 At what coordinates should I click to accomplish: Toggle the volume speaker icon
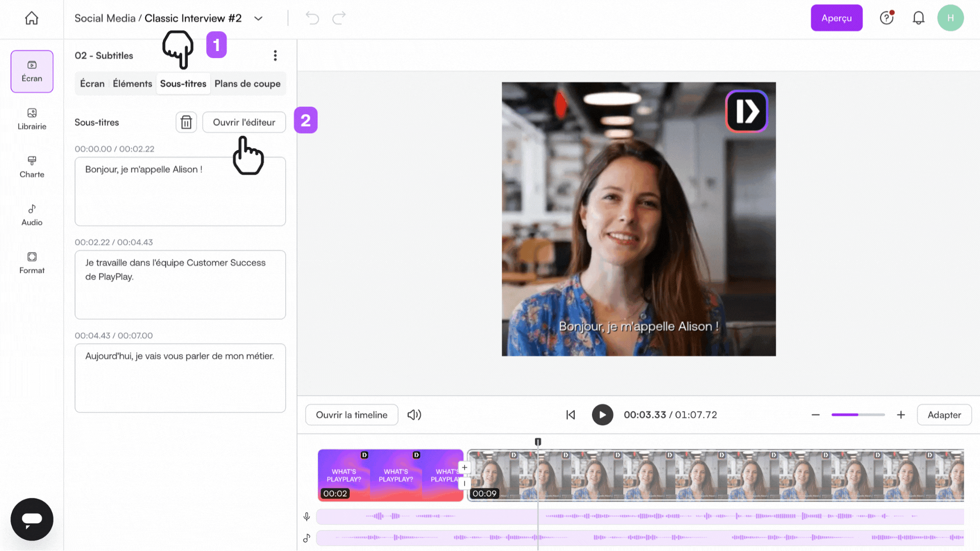click(x=414, y=415)
